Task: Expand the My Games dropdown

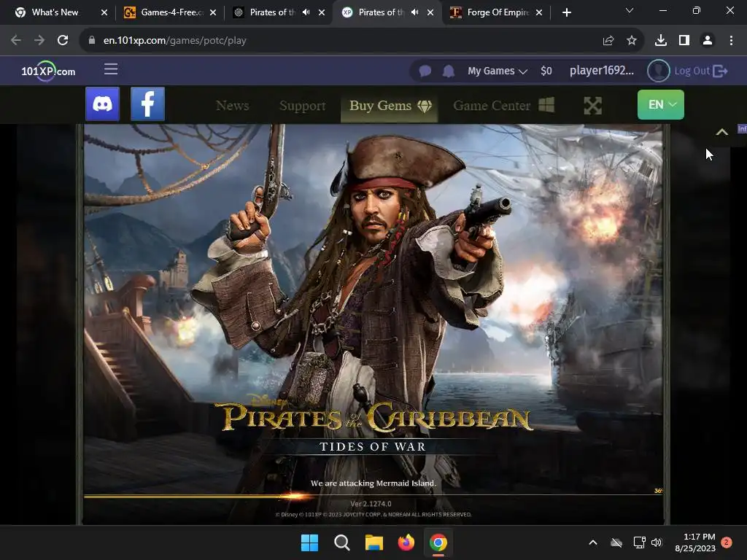Action: (x=498, y=71)
